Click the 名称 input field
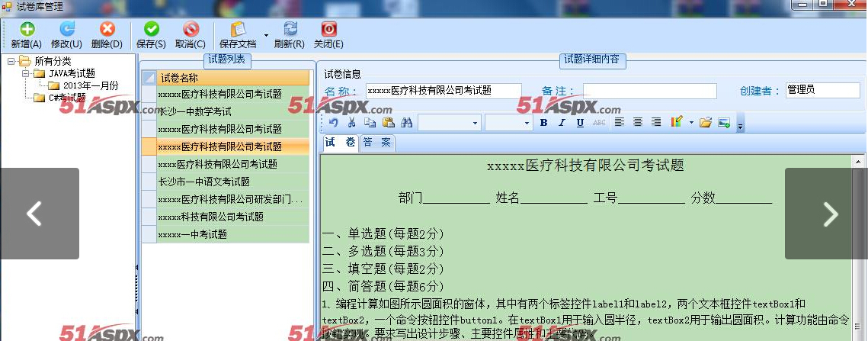Image resolution: width=868 pixels, height=341 pixels. (x=444, y=91)
